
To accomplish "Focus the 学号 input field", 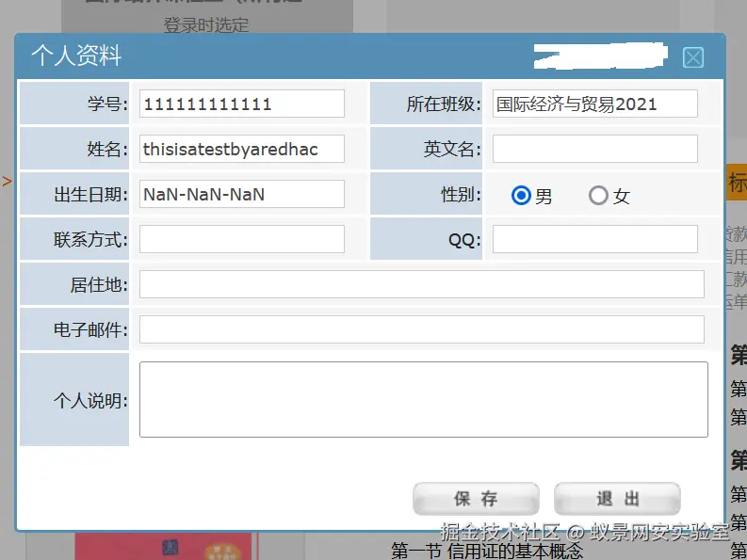I will [x=242, y=104].
